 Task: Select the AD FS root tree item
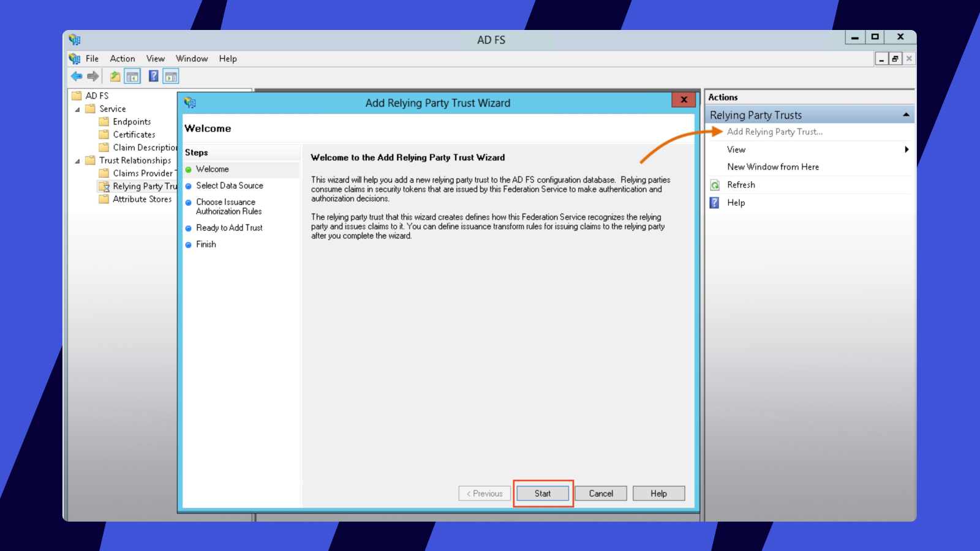pos(97,96)
